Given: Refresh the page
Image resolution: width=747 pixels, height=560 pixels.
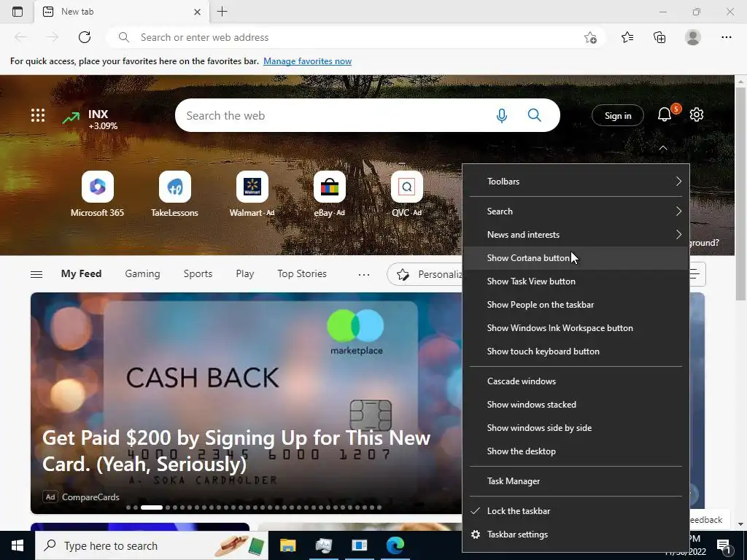Looking at the screenshot, I should click(85, 37).
